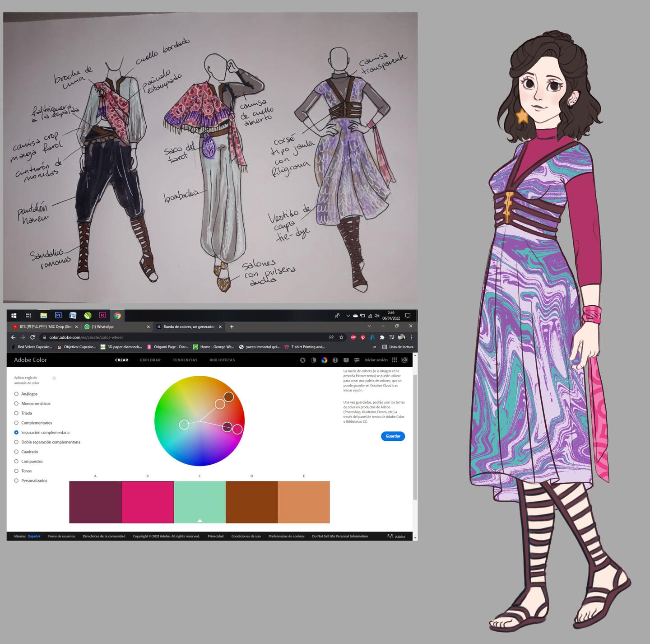Show hidden system tray icons chevron

pos(348,316)
